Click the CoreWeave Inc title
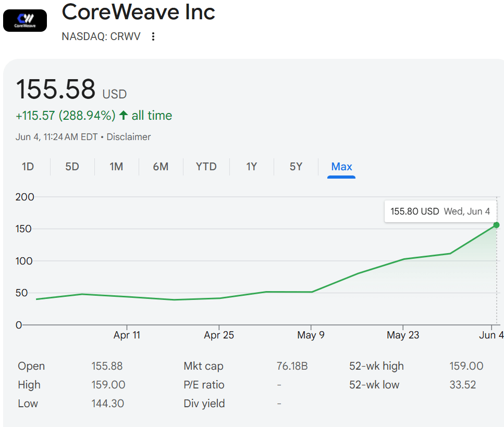 [138, 12]
